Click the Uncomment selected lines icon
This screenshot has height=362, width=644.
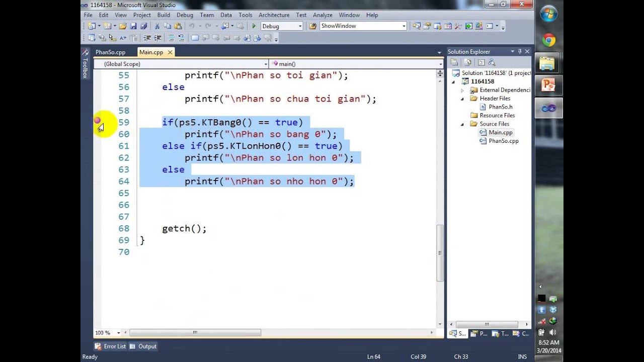(181, 38)
